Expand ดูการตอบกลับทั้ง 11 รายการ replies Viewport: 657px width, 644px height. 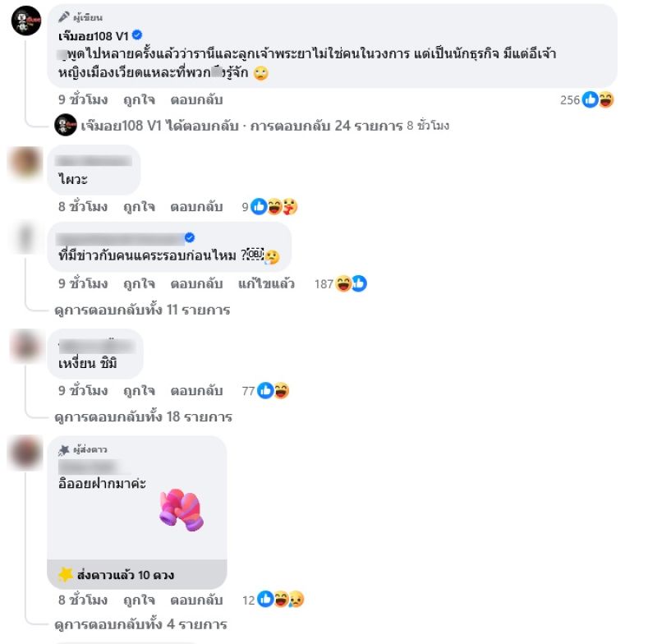142,310
